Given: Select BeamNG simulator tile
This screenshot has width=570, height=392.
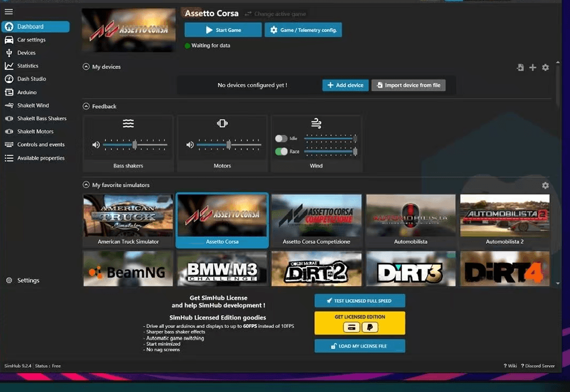Looking at the screenshot, I should pyautogui.click(x=128, y=269).
